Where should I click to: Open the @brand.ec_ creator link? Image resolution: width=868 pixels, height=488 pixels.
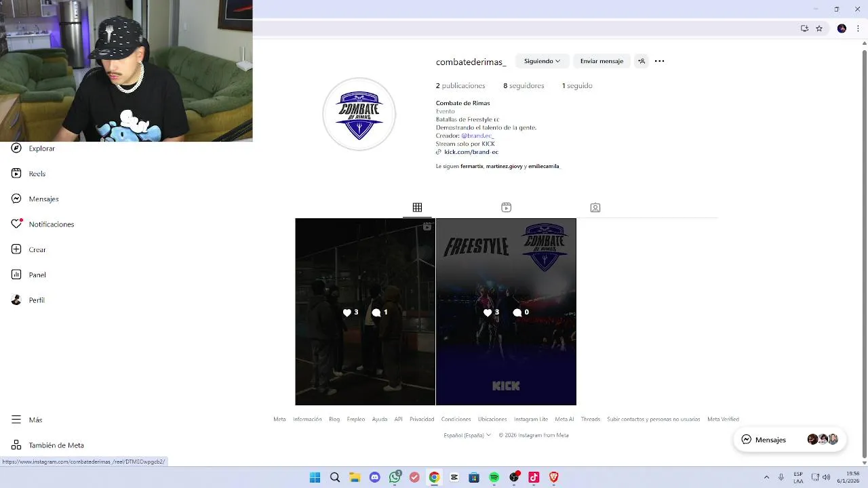(x=477, y=136)
